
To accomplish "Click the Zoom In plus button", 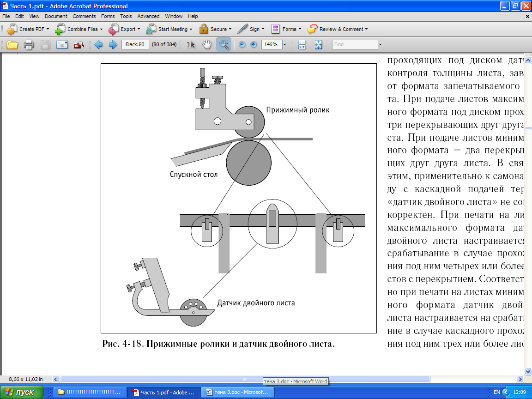I will (x=254, y=44).
